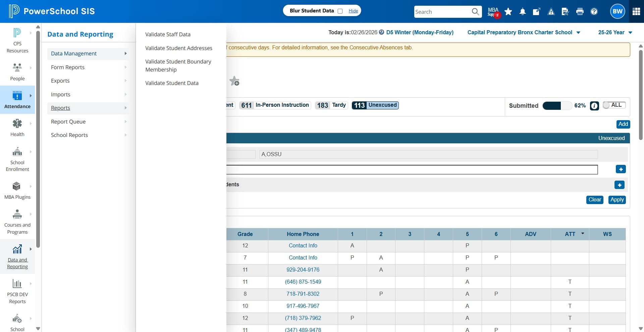The image size is (644, 332).
Task: Open the favorites star icon in header
Action: tap(508, 12)
